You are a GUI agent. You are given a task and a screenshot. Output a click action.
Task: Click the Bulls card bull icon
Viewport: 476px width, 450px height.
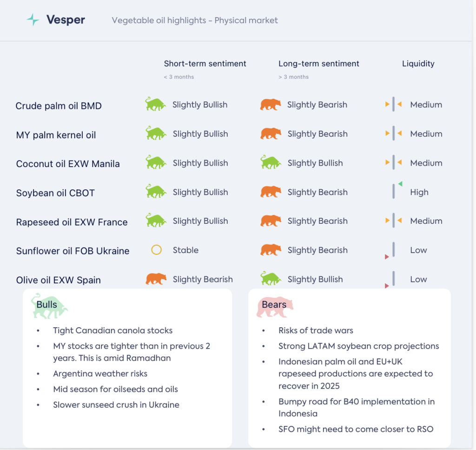point(49,306)
